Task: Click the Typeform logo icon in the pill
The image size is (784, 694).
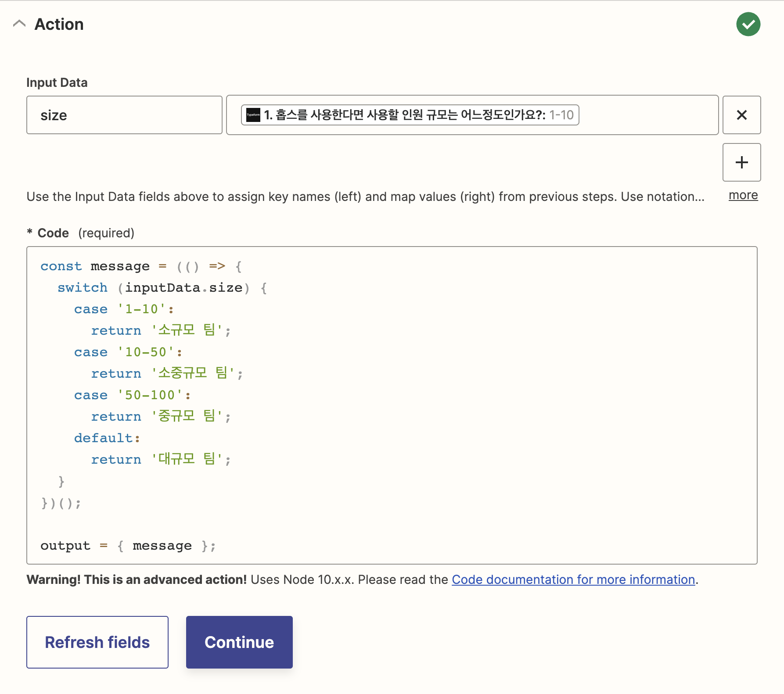Action: (253, 115)
